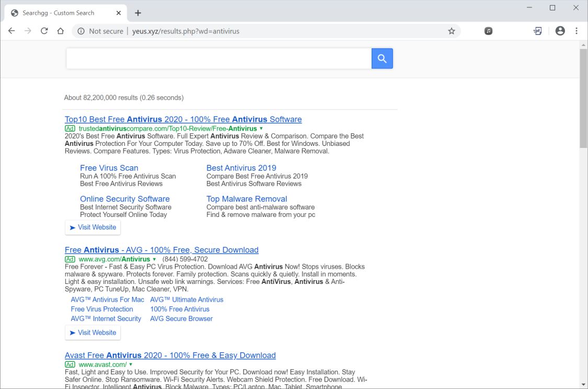View site info for Not secure warning

coord(100,31)
